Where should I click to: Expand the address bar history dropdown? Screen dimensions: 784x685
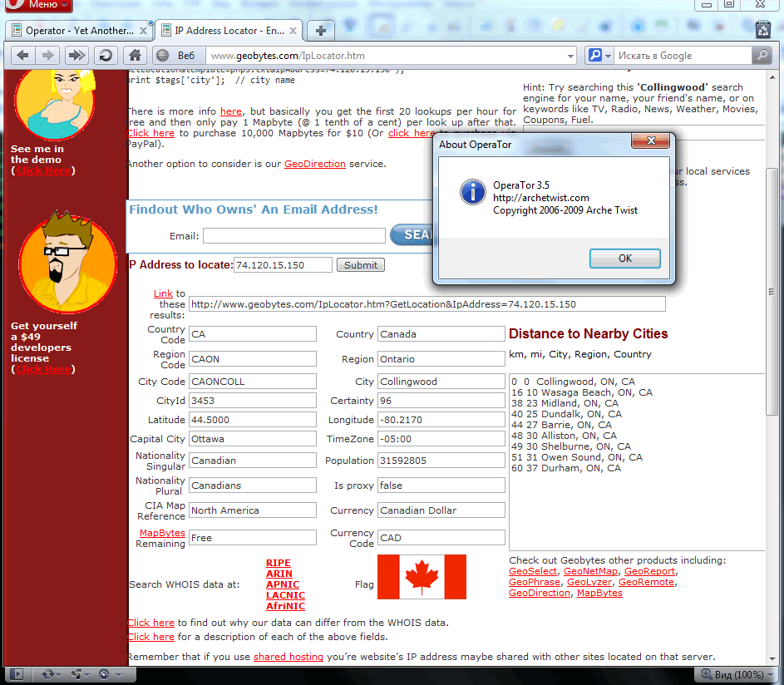pos(569,56)
